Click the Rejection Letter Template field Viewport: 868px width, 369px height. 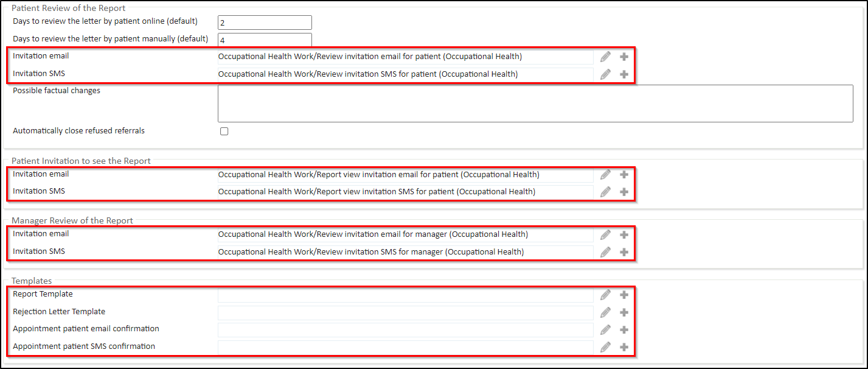click(405, 312)
